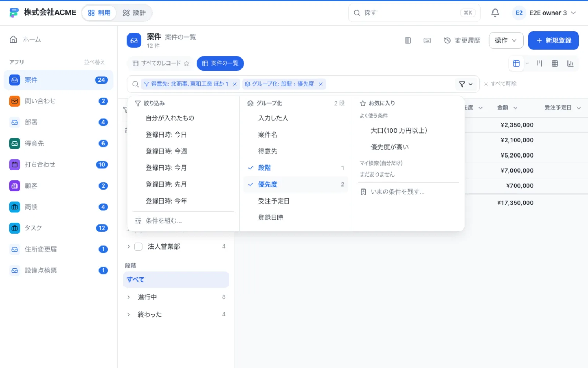
Task: Uncheck 段階 grouping option
Action: click(x=295, y=168)
